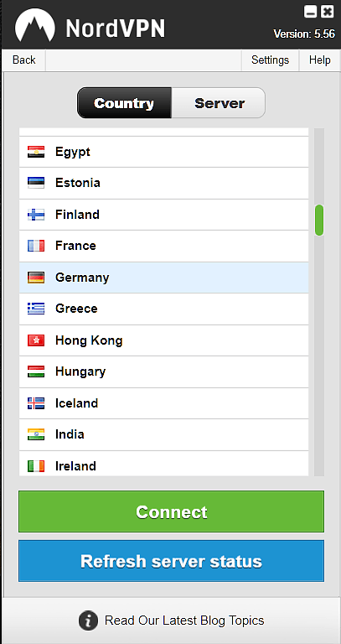Open Read Our Latest Blog Topics link
Viewport: 341px width, 644px height.
tap(184, 621)
